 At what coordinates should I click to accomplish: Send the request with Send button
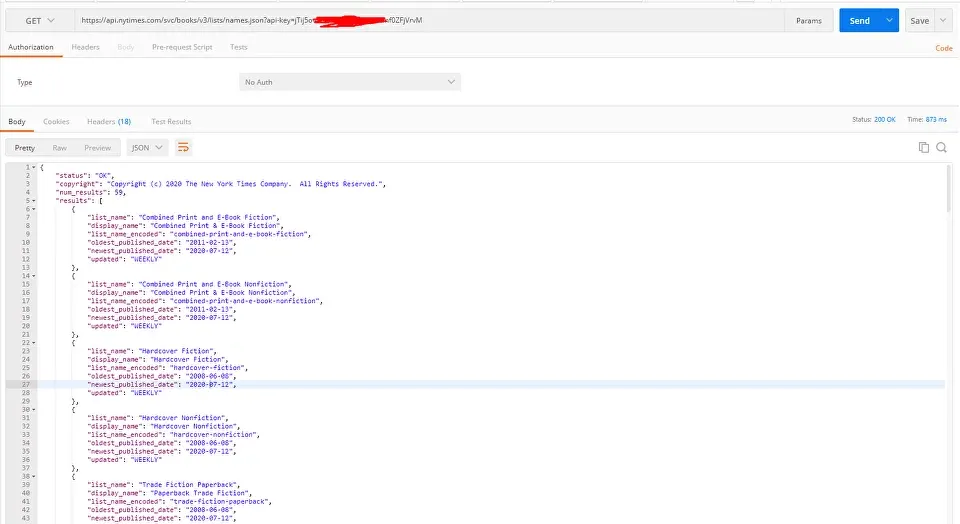[860, 20]
